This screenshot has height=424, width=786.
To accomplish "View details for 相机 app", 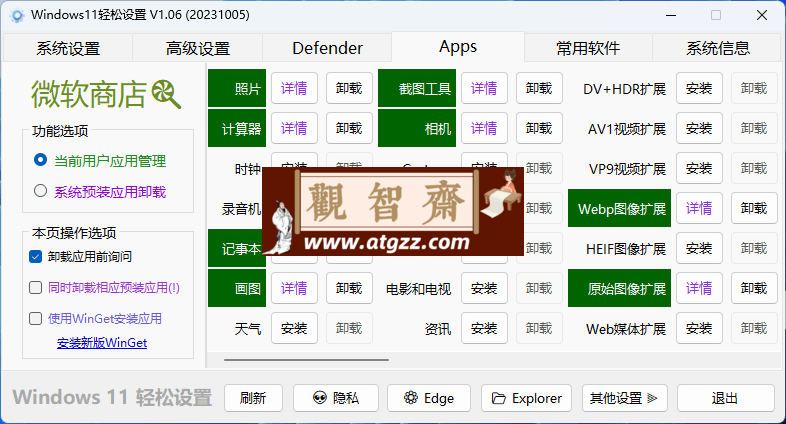I will click(484, 128).
